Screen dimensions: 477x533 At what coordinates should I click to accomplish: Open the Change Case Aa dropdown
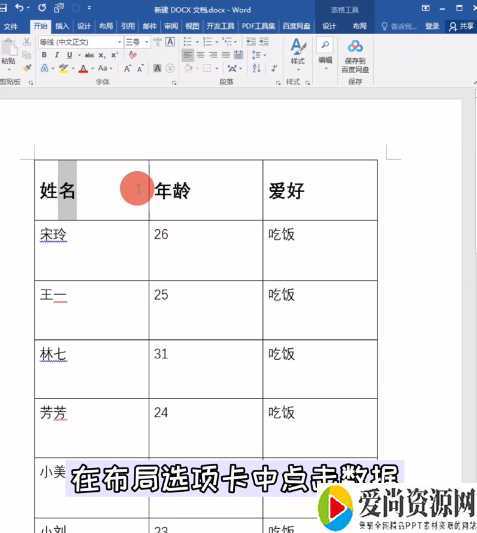pyautogui.click(x=105, y=68)
